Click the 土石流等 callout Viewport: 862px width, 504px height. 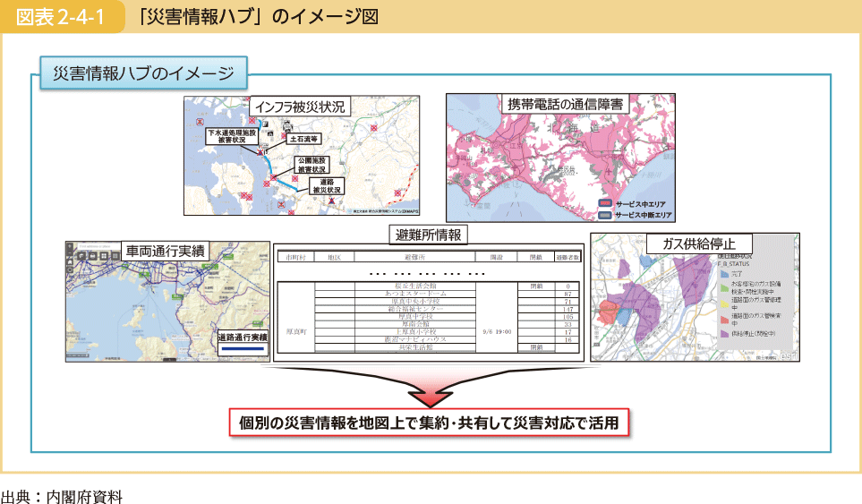click(304, 139)
